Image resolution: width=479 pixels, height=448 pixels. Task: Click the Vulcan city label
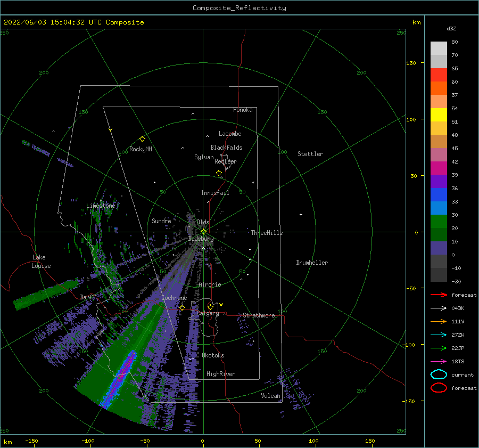click(270, 396)
